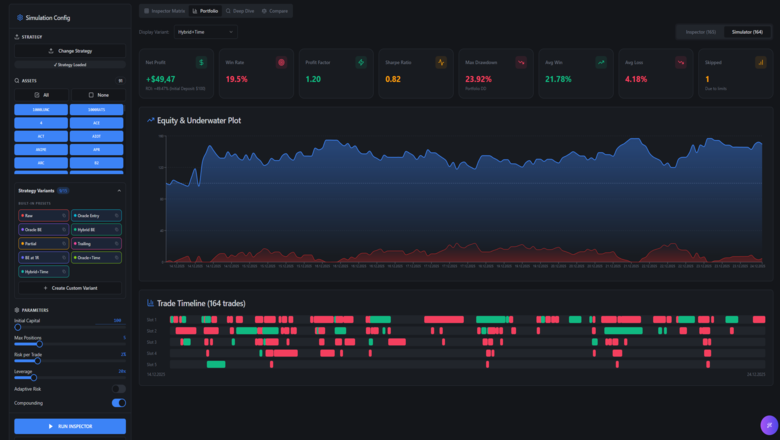Click the Avg Win trend-up icon
The height and width of the screenshot is (440, 780).
[x=601, y=62]
